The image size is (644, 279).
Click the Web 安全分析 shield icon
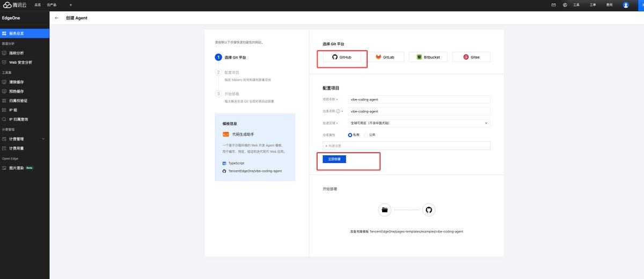coord(4,62)
